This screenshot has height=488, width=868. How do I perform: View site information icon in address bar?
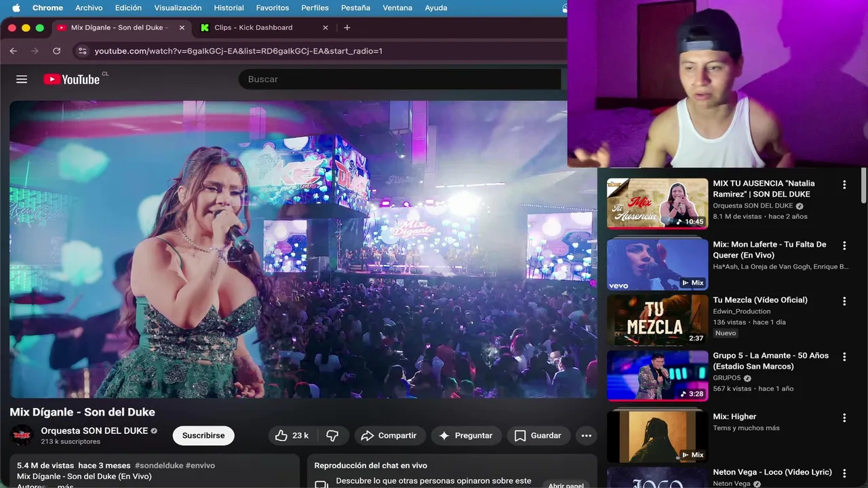coord(82,51)
